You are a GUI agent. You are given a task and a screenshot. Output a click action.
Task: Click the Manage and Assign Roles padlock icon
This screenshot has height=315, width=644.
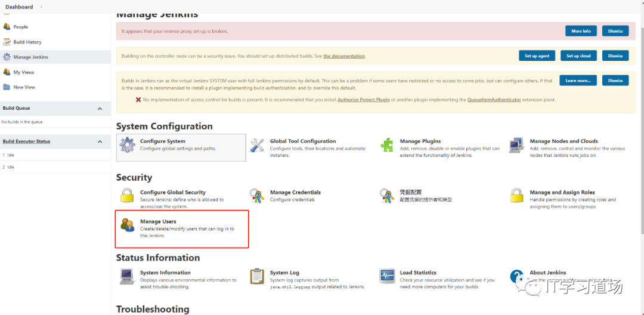[516, 196]
